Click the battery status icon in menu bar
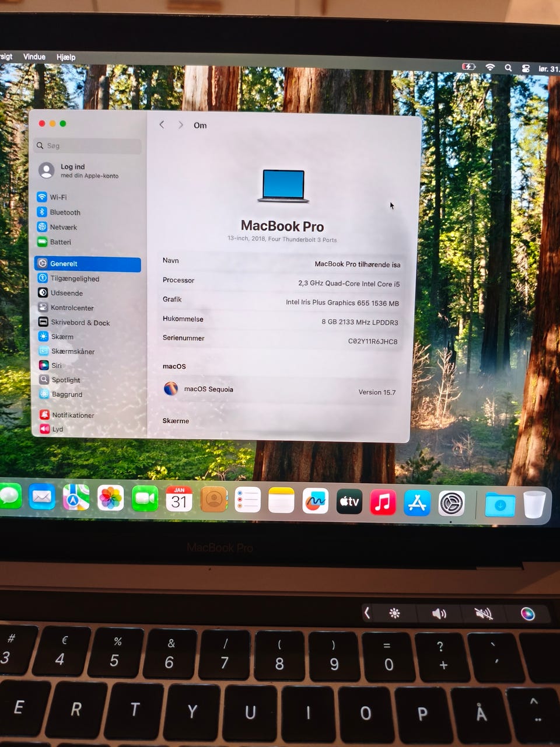 [468, 67]
